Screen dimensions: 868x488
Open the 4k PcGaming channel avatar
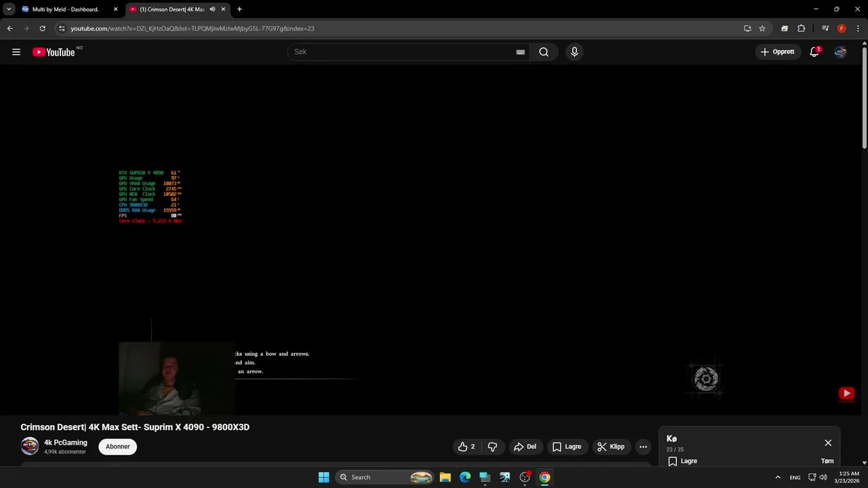[x=30, y=446]
